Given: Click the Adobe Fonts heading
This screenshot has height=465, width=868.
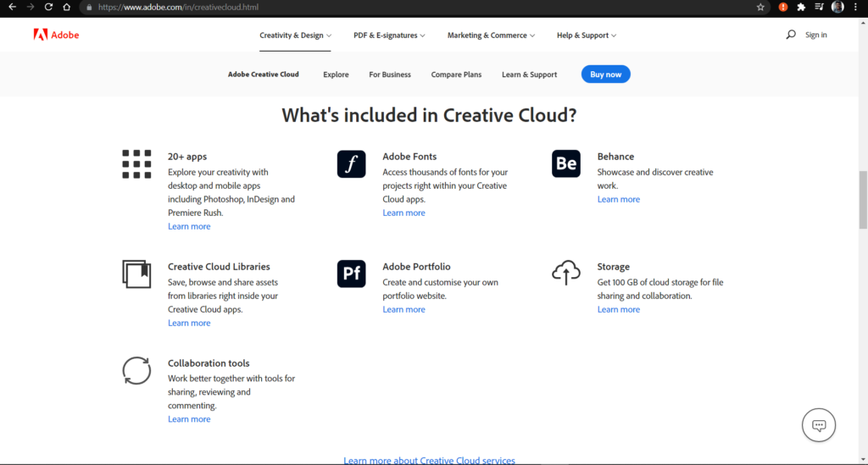Looking at the screenshot, I should coord(409,157).
